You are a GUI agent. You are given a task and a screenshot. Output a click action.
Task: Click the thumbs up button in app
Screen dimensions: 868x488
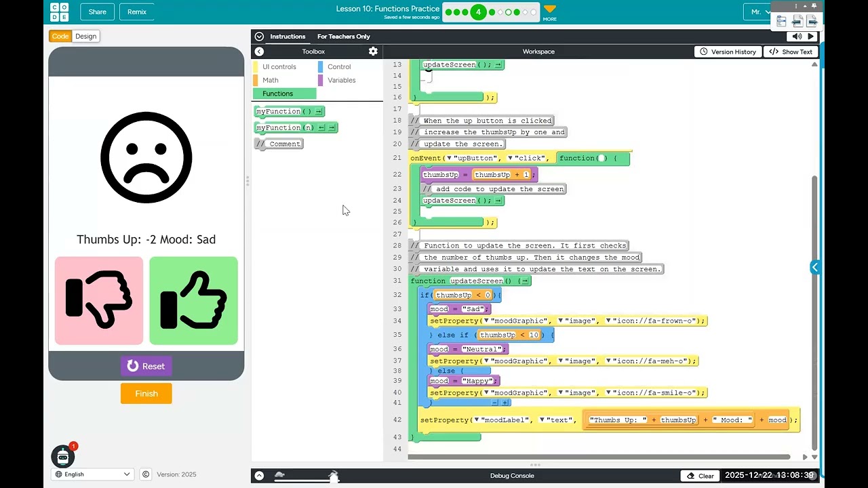point(193,300)
